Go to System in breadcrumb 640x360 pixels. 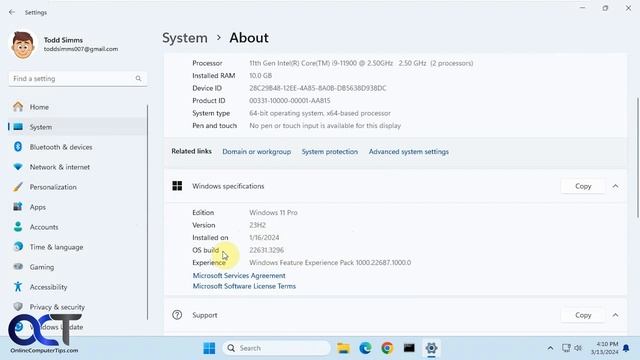(x=185, y=38)
